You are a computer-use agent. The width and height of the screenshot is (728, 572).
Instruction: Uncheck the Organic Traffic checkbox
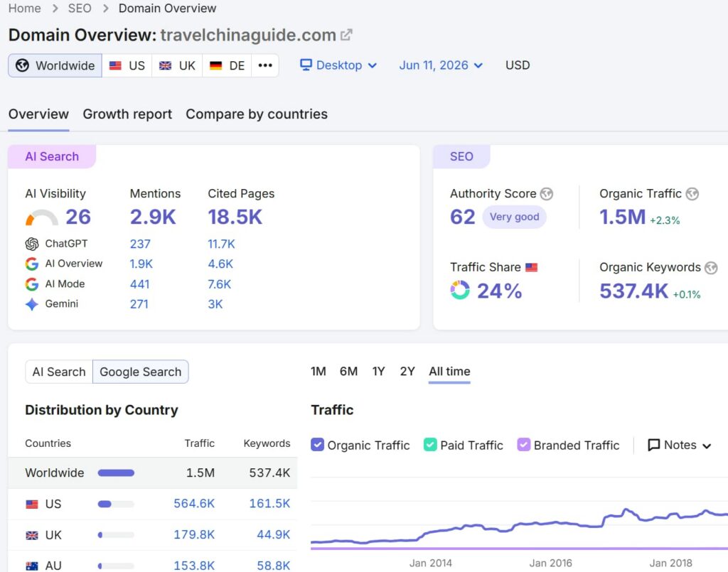coord(317,444)
